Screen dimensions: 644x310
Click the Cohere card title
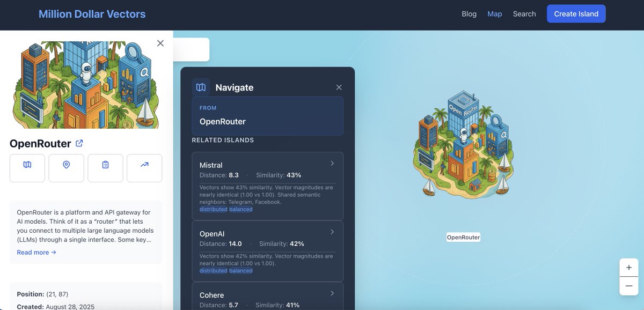(x=212, y=295)
